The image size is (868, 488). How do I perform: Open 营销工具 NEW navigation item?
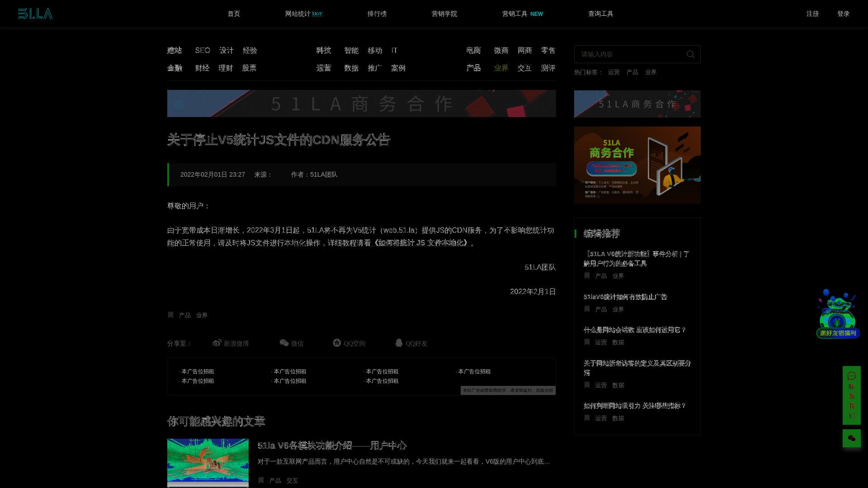point(522,14)
